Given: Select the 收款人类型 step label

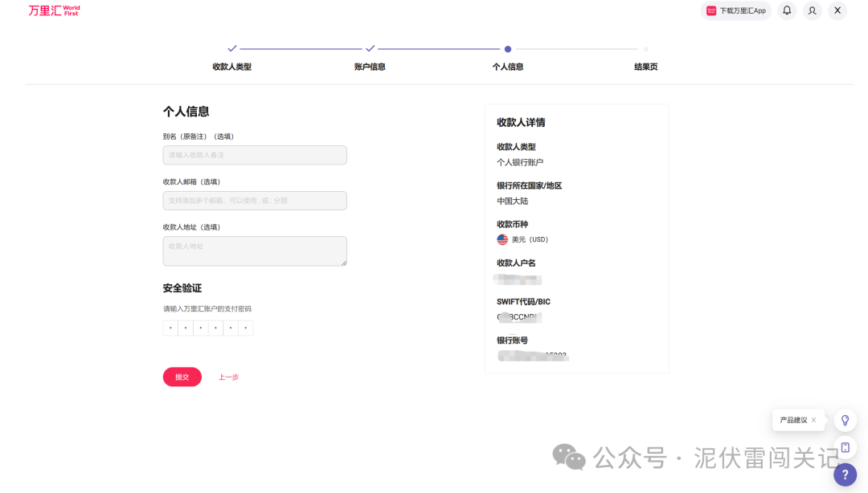Looking at the screenshot, I should 231,67.
